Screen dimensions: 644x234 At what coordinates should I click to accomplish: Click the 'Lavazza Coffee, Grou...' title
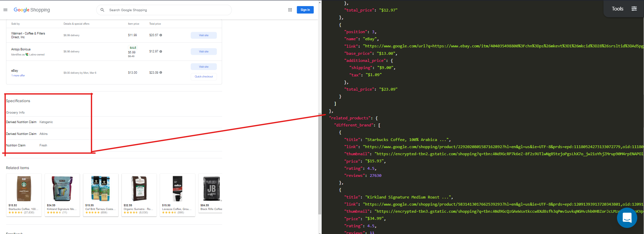[177, 209]
